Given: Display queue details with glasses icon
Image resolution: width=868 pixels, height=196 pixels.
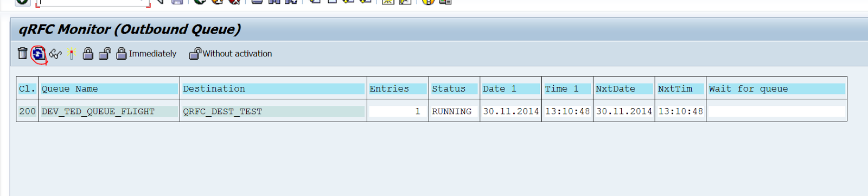Looking at the screenshot, I should point(55,54).
